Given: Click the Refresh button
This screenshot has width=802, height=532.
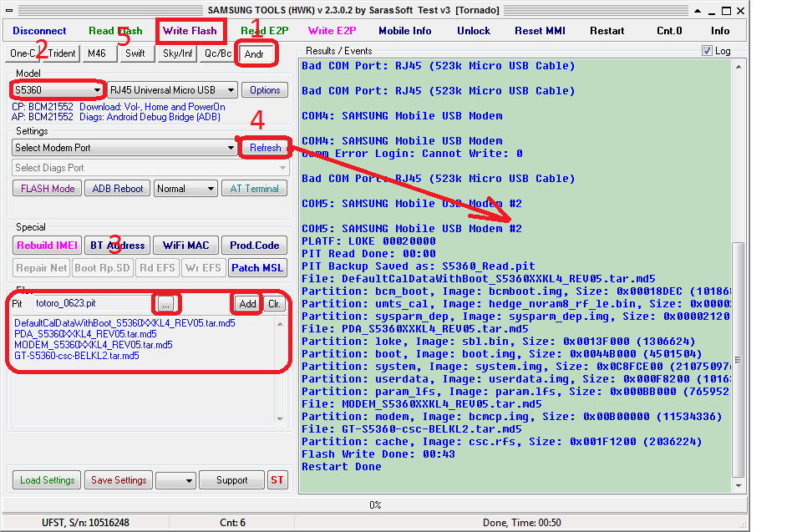Looking at the screenshot, I should pos(265,148).
